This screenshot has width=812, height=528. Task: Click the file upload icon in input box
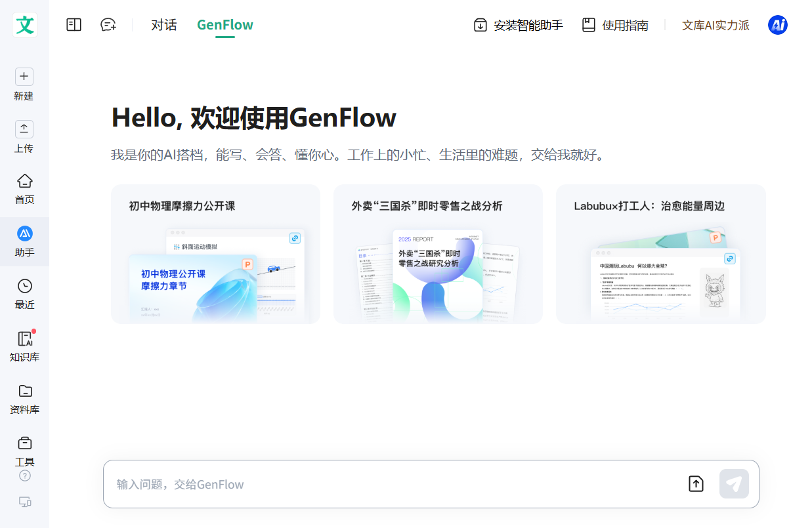696,484
